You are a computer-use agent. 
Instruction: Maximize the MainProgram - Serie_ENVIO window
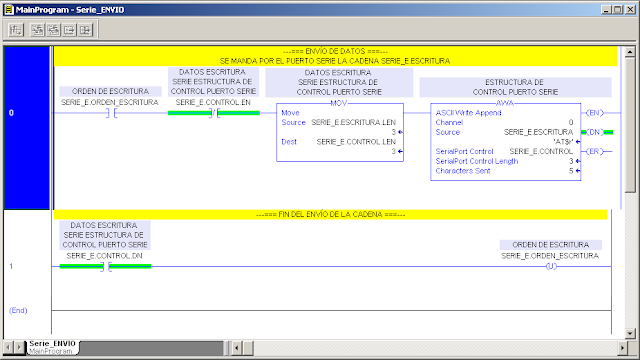618,10
